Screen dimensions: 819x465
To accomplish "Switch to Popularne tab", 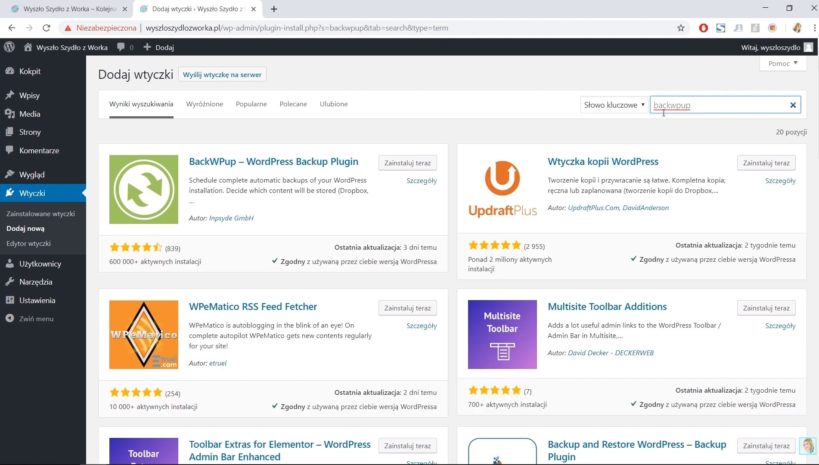I will click(x=251, y=104).
